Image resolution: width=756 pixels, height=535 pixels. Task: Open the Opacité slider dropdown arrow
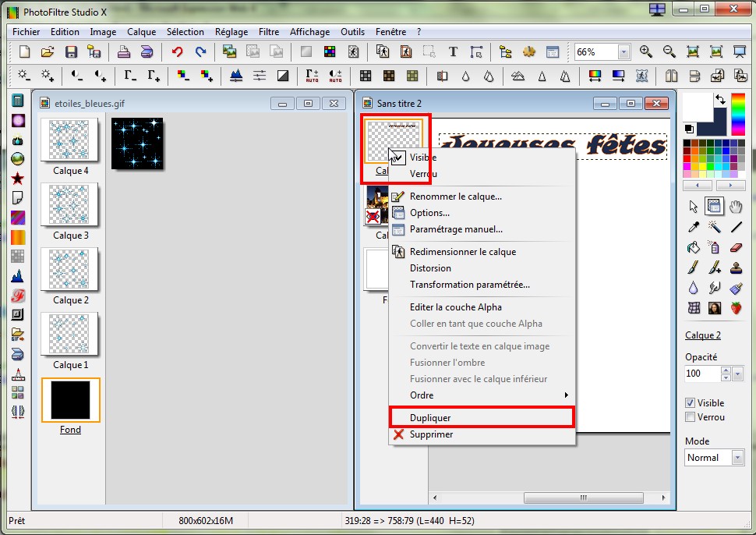[x=737, y=374]
